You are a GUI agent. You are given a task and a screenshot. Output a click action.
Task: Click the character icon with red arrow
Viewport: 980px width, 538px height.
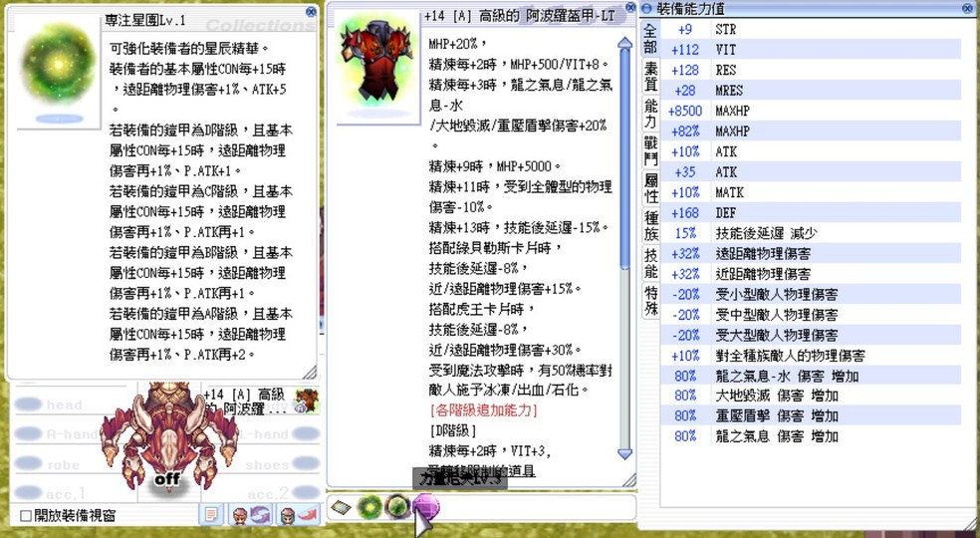[x=298, y=514]
